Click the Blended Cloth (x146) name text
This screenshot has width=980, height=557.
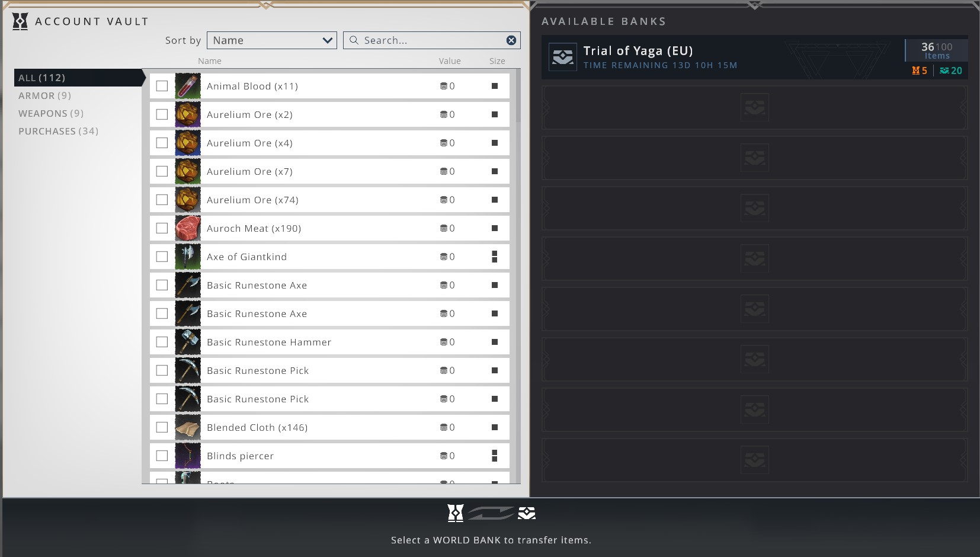pos(257,427)
